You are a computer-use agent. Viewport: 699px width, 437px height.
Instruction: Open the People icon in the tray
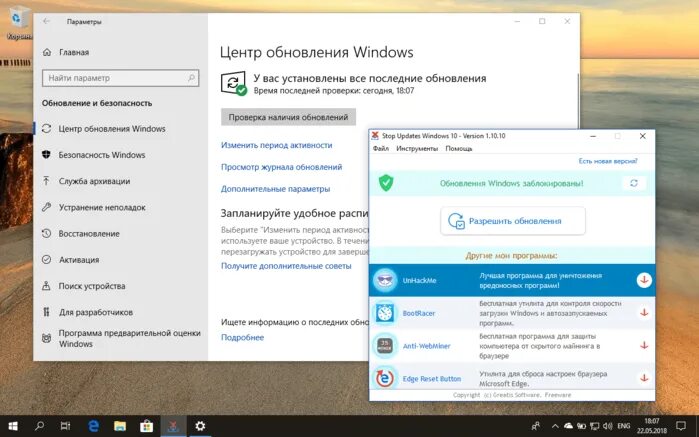(535, 426)
